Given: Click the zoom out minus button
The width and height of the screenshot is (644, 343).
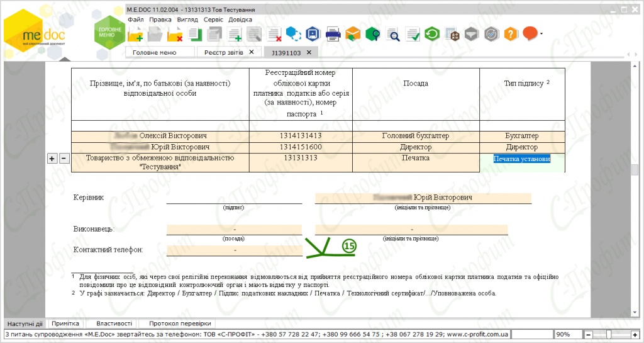Looking at the screenshot, I should pyautogui.click(x=588, y=334).
